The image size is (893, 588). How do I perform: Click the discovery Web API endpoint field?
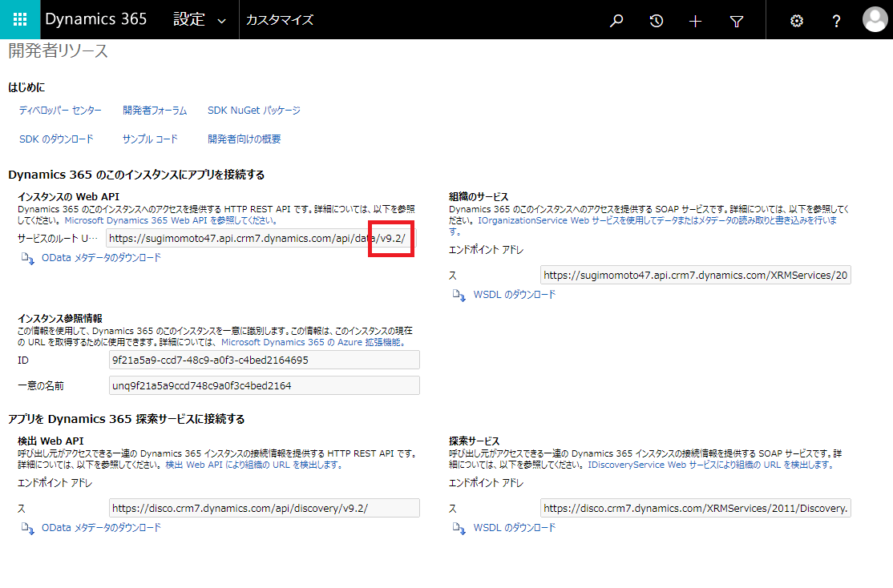click(265, 509)
